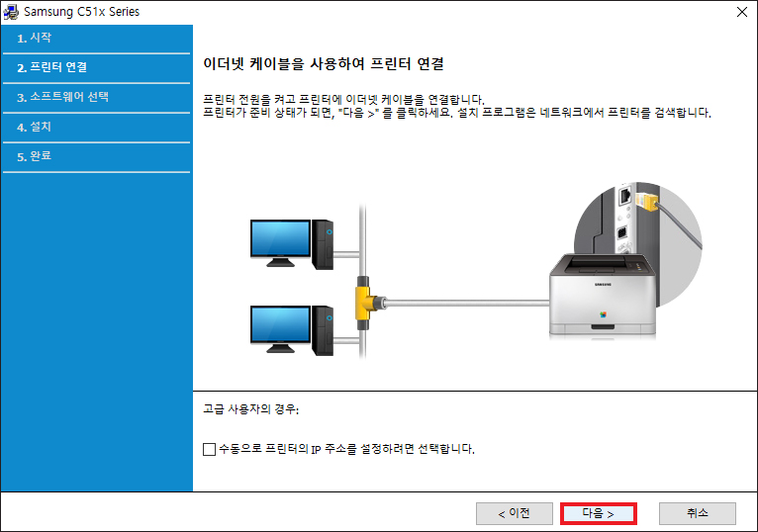Select step 4. 설치 in the sidebar
The width and height of the screenshot is (758, 532).
point(96,128)
